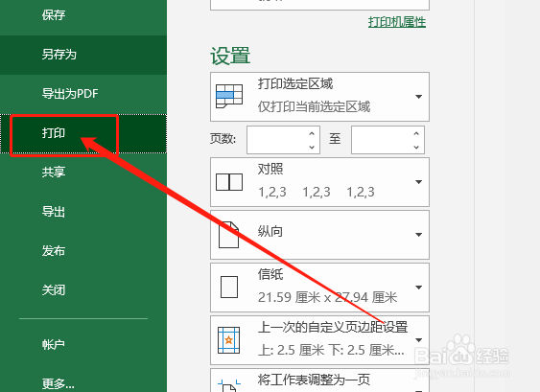Viewport: 540px width, 392px height.
Task: Click the collated pages icon
Action: (229, 182)
